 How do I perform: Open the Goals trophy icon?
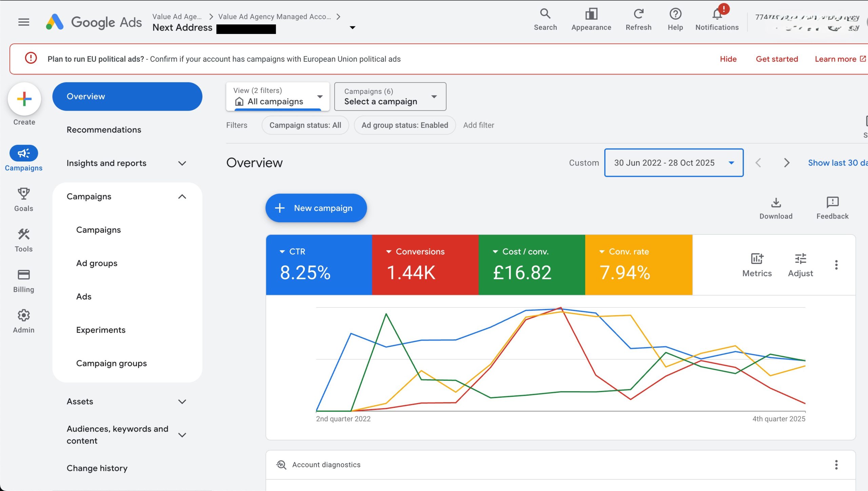[23, 194]
